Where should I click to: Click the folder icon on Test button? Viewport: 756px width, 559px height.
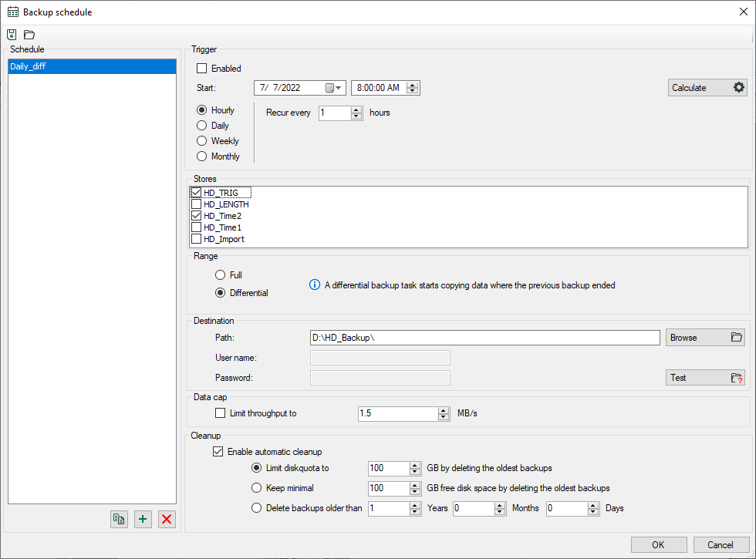736,378
